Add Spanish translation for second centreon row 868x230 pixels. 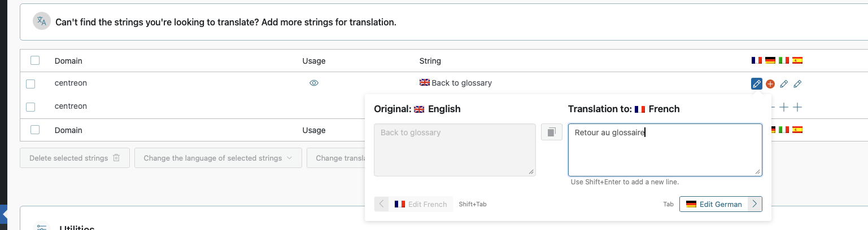(797, 107)
